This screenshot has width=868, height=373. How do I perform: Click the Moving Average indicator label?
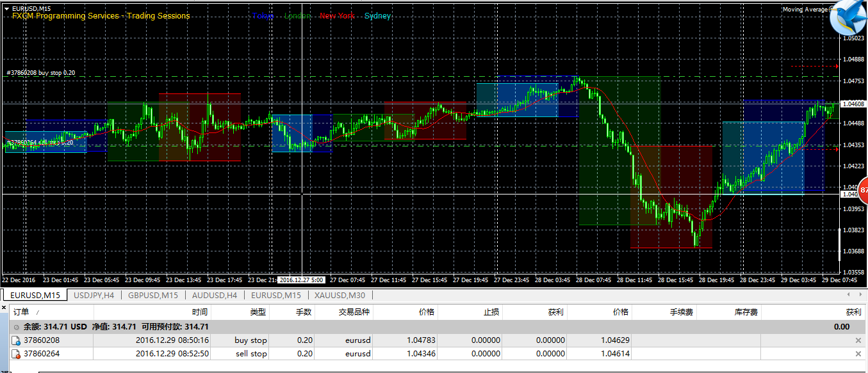[805, 10]
